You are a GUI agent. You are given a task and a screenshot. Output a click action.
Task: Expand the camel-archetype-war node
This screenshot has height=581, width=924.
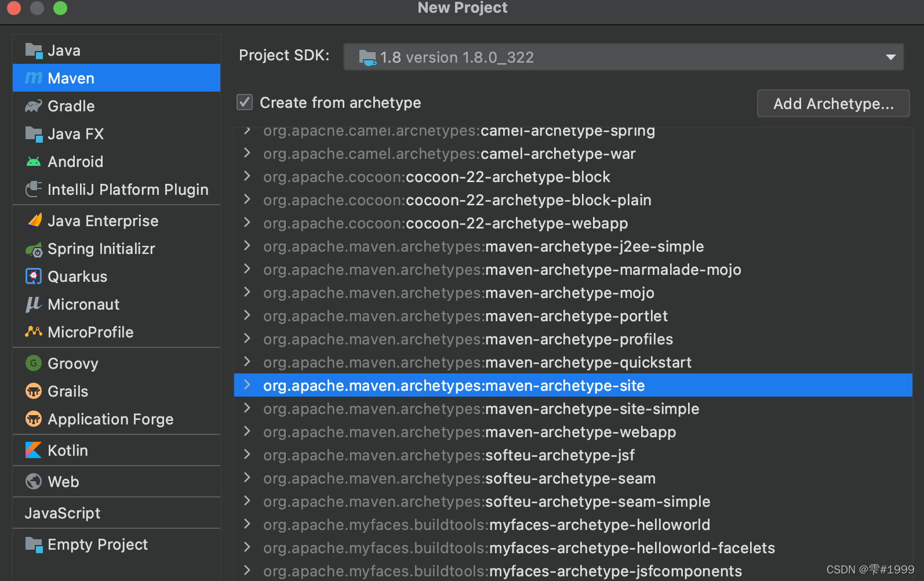point(247,152)
